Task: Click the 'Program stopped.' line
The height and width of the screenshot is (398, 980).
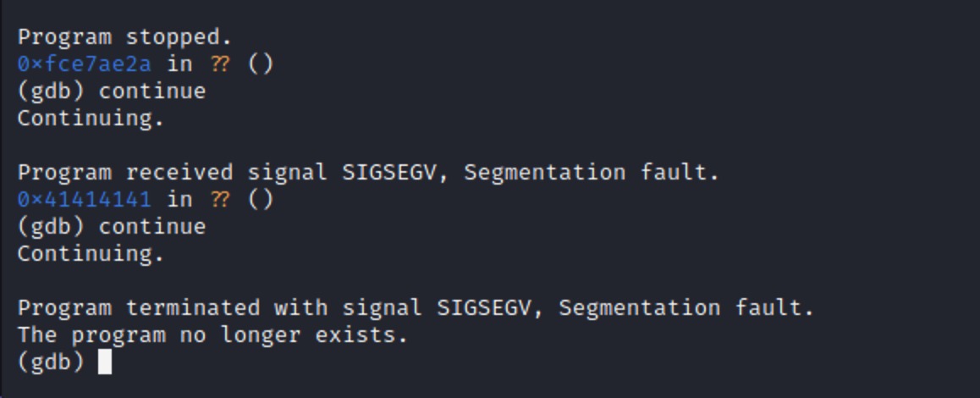Action: point(124,37)
